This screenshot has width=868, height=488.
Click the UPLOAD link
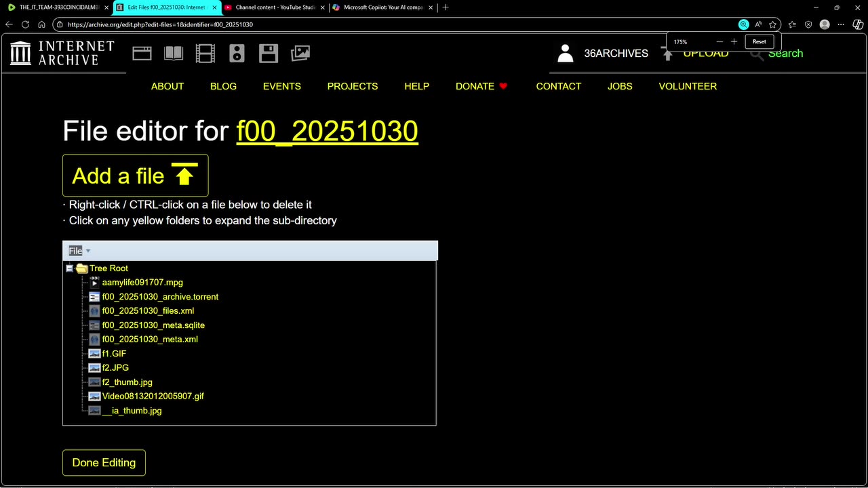tap(706, 54)
